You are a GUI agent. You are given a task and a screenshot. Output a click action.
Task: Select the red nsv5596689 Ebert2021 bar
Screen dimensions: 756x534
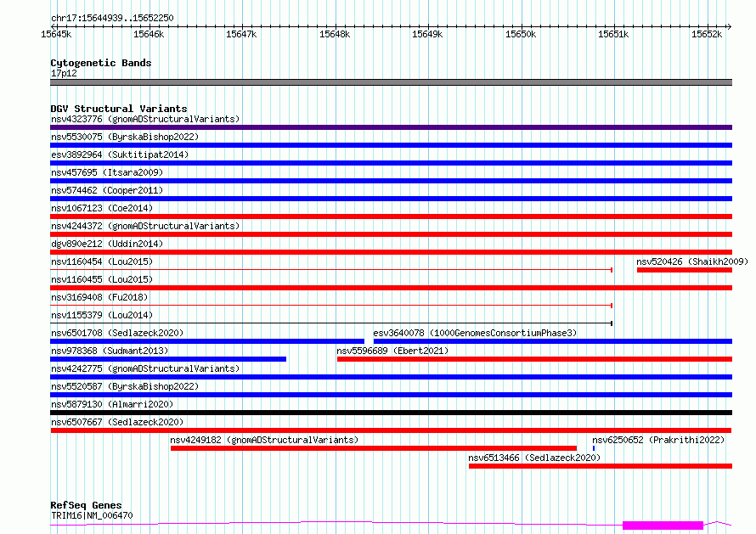pos(534,359)
